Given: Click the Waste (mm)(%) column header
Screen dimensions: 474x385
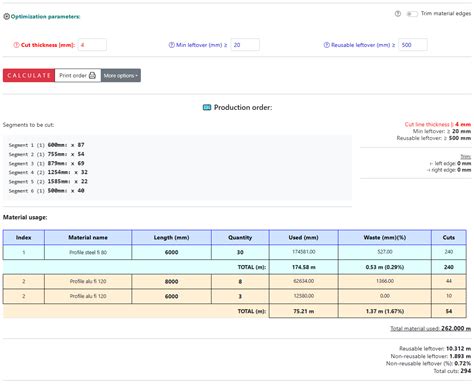Looking at the screenshot, I should tap(385, 237).
